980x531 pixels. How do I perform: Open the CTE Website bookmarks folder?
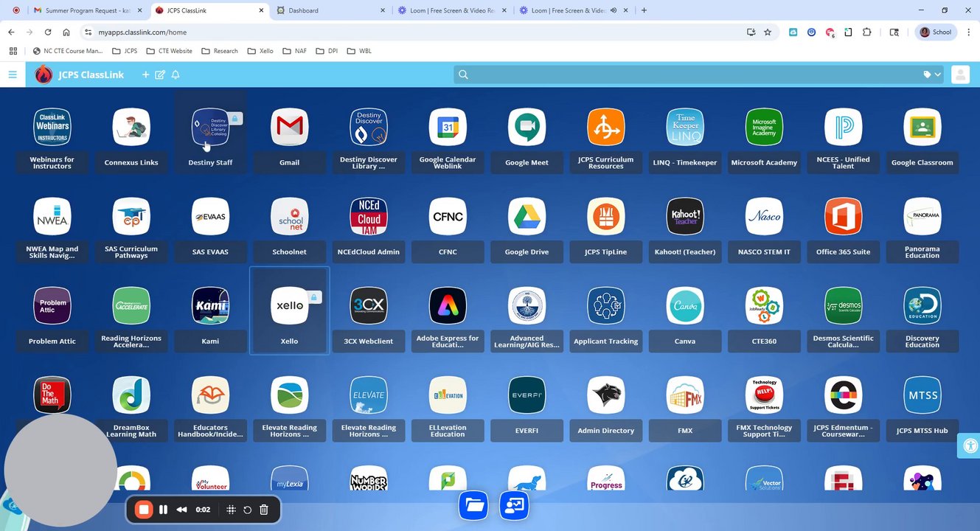[x=169, y=51]
